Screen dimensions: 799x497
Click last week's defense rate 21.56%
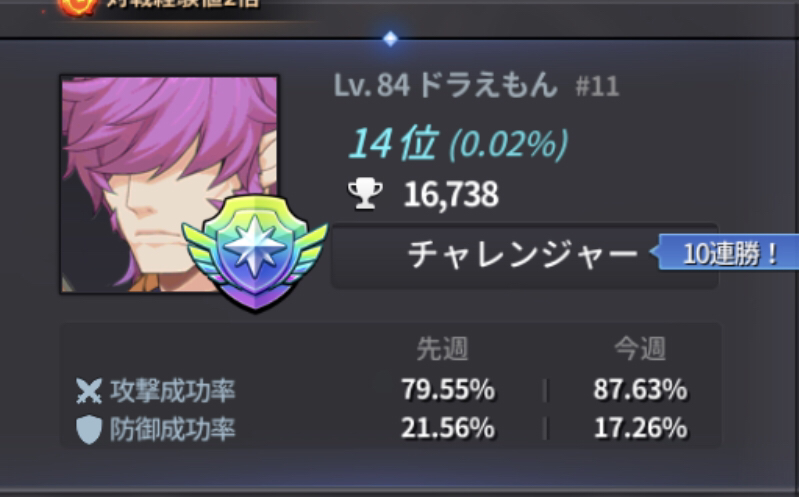click(448, 428)
